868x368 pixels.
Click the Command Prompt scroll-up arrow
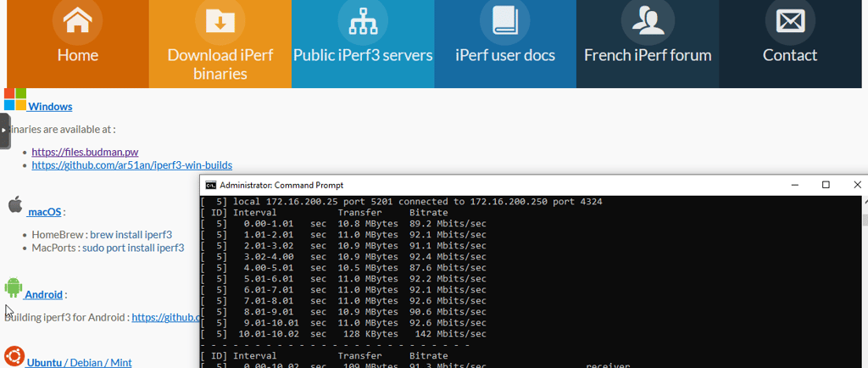pyautogui.click(x=865, y=200)
